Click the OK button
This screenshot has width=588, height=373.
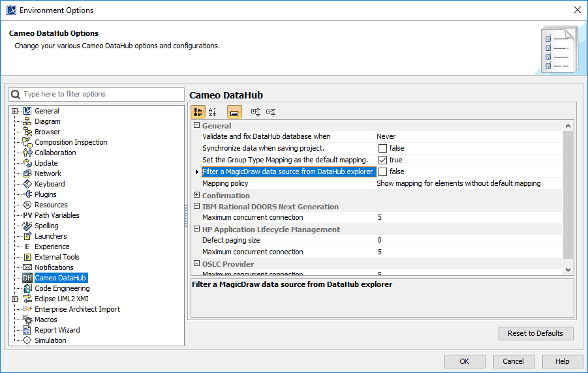point(465,361)
